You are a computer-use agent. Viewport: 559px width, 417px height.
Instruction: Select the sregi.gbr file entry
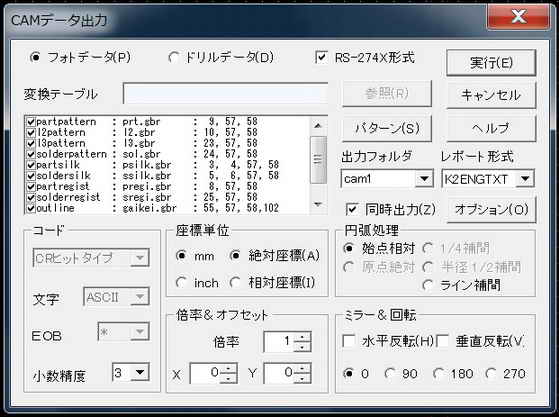point(147,197)
